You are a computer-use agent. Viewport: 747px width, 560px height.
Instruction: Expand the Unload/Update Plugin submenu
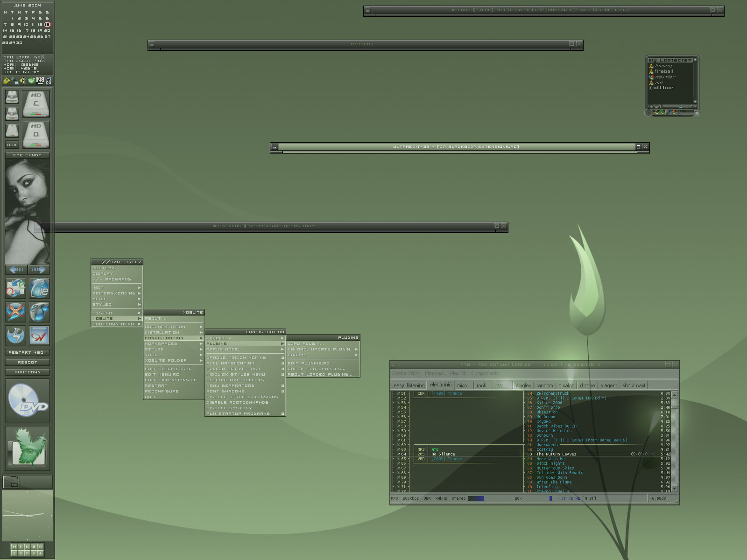click(x=323, y=349)
